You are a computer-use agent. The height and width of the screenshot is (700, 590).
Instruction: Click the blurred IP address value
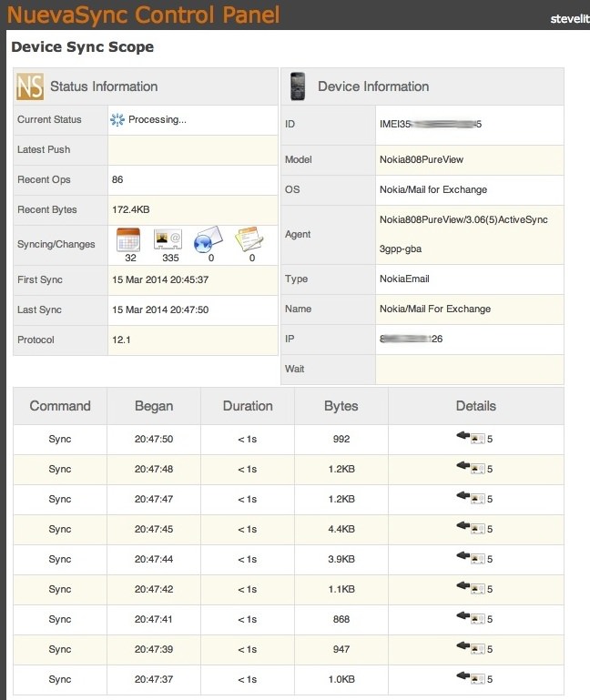[x=411, y=339]
